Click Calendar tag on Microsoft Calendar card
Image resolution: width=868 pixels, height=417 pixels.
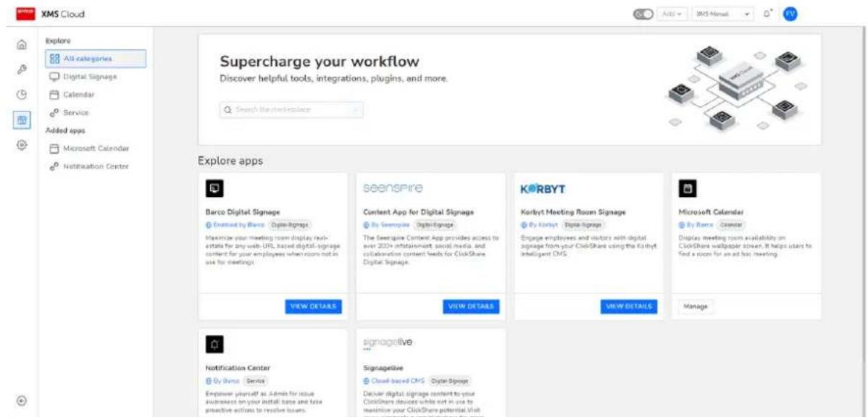pos(733,225)
